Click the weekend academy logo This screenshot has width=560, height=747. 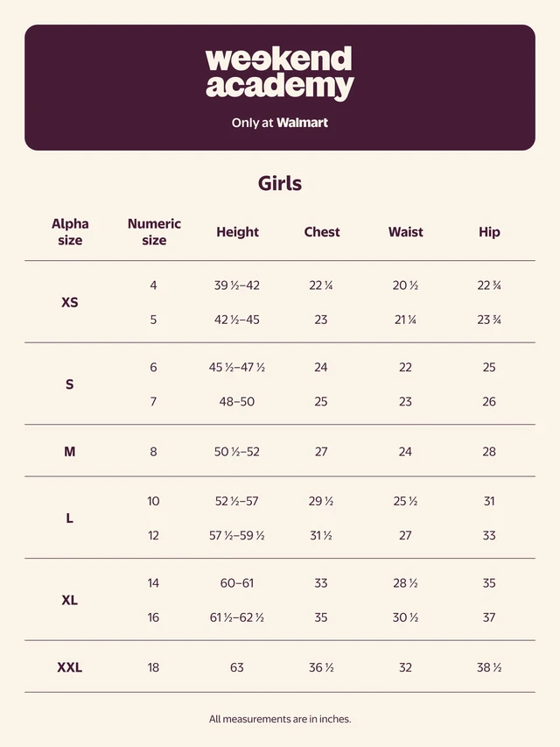[279, 73]
